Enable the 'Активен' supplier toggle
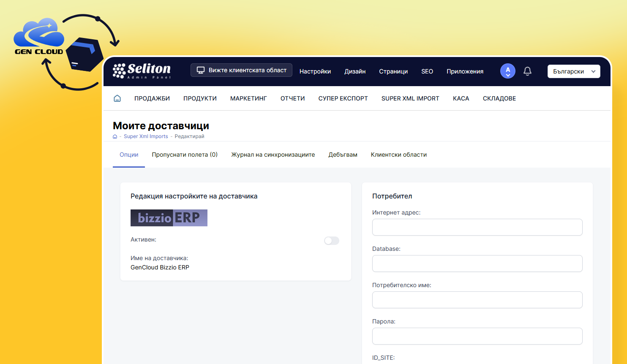The image size is (627, 364). [332, 240]
